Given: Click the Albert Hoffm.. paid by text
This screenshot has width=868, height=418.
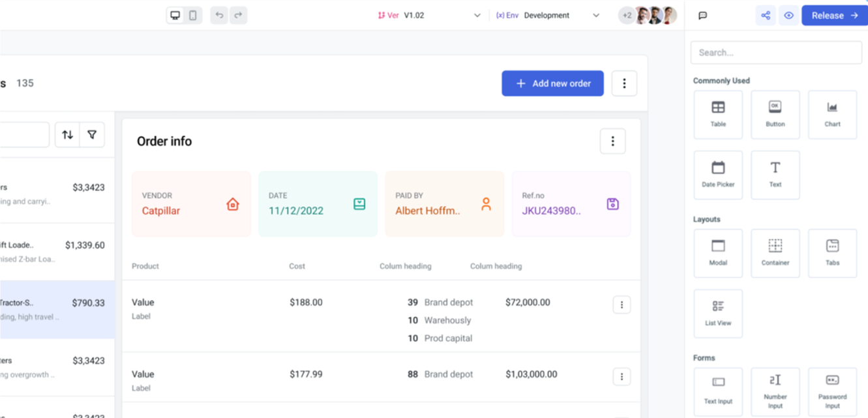Looking at the screenshot, I should (x=428, y=211).
